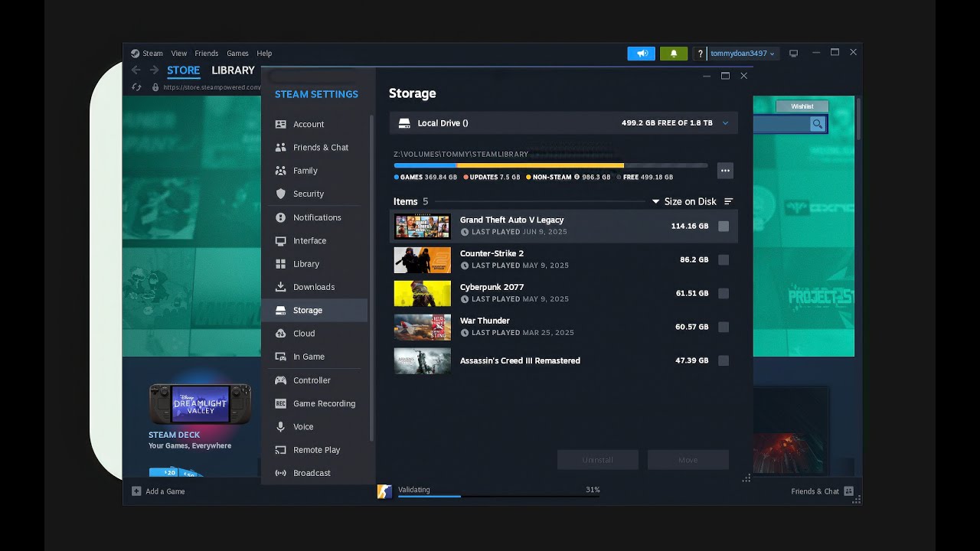Click the Grand Theft Auto V thumbnail

click(423, 227)
